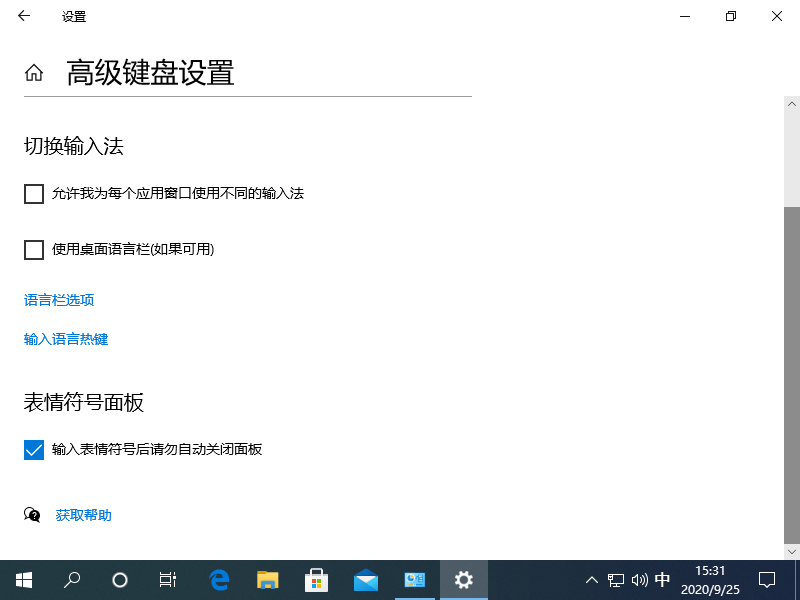
Task: Click 获取帮助 to get help
Action: pyautogui.click(x=83, y=515)
